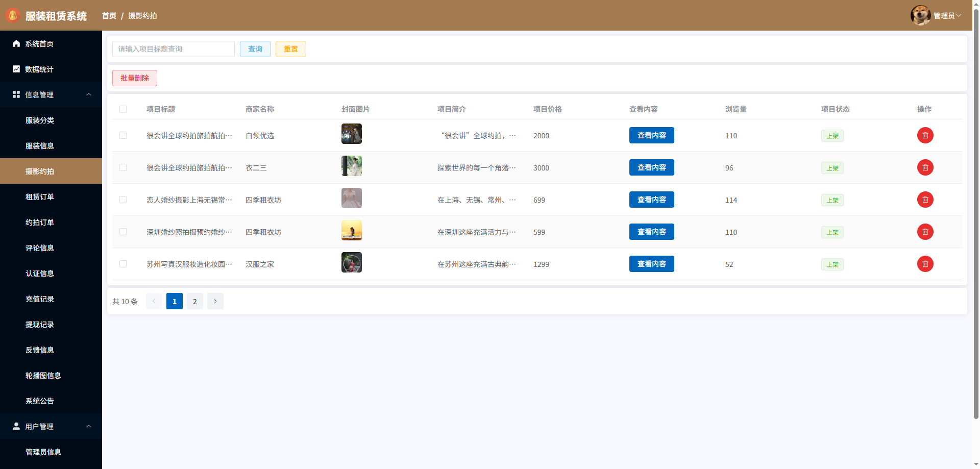Click the app logo beside 服装租赁系统
Screen dimensions: 980x469
13,15
